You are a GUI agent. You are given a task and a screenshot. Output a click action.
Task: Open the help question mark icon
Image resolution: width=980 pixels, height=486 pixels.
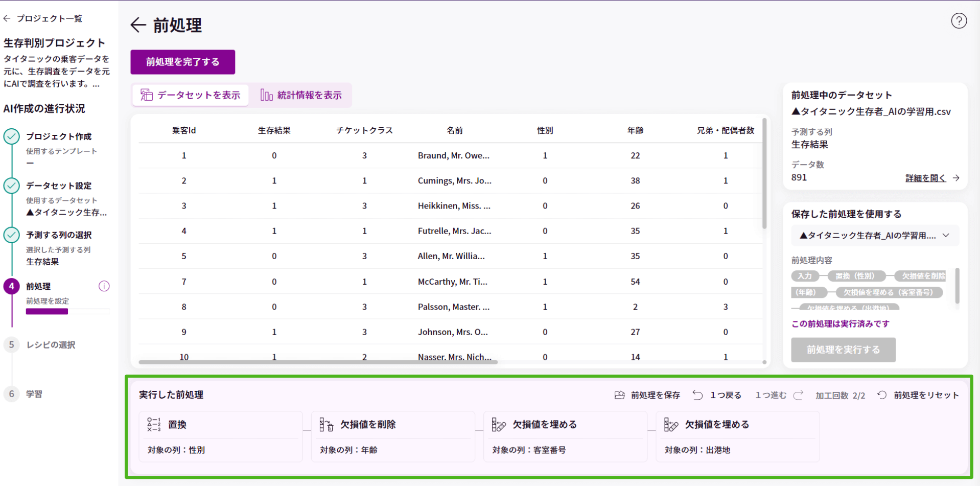pos(959,21)
